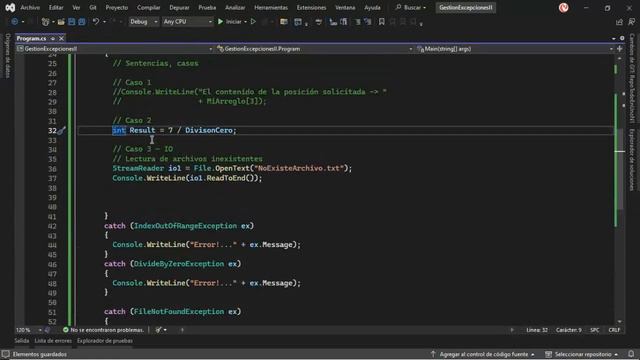Click the save file disk icon

click(x=71, y=22)
